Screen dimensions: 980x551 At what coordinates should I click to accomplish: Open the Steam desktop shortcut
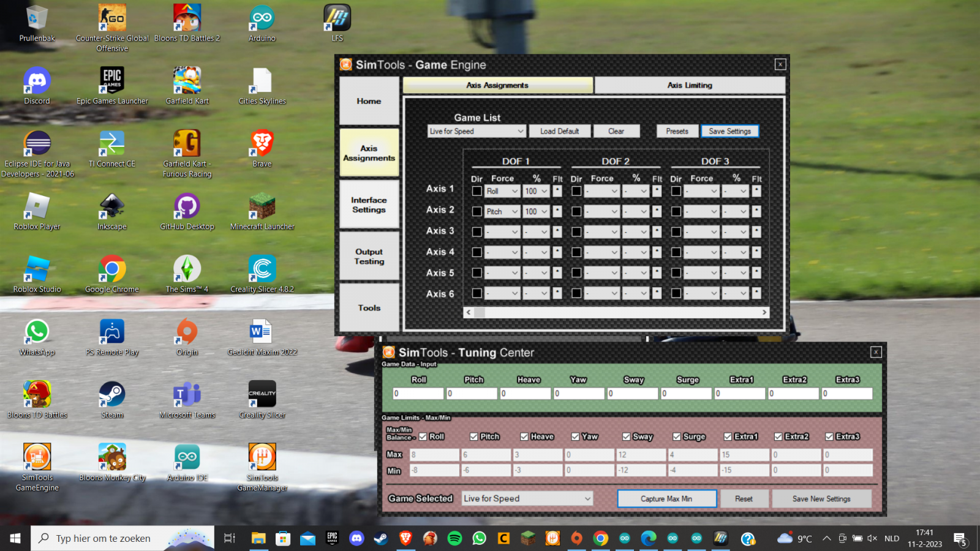pos(112,400)
